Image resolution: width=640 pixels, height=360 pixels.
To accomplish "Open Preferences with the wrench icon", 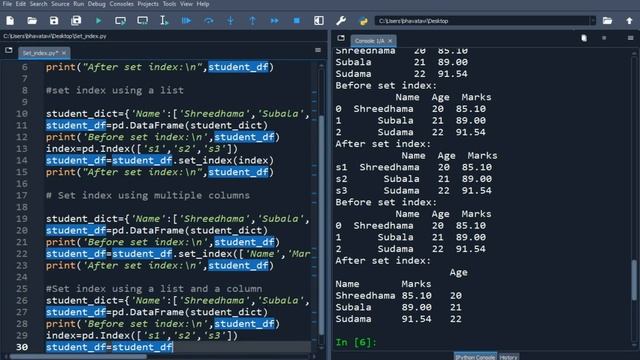I will coord(341,21).
